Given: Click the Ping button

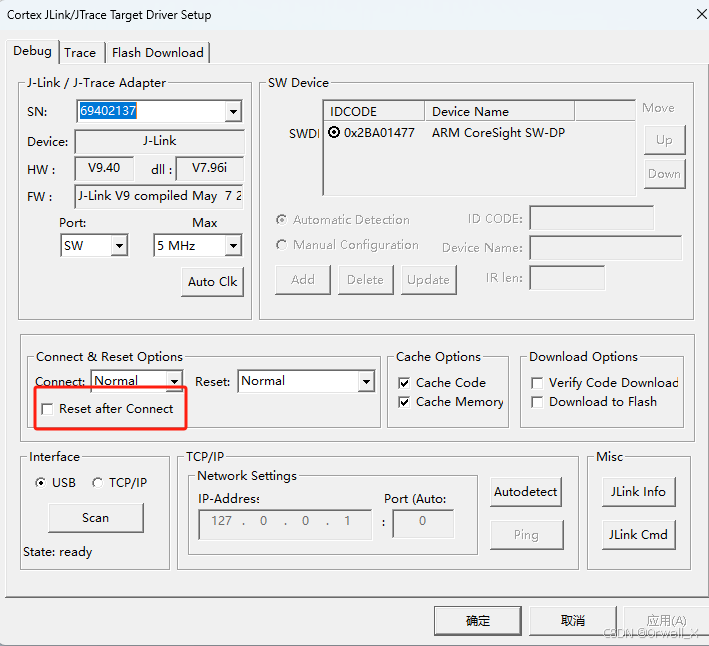Looking at the screenshot, I should pos(526,535).
